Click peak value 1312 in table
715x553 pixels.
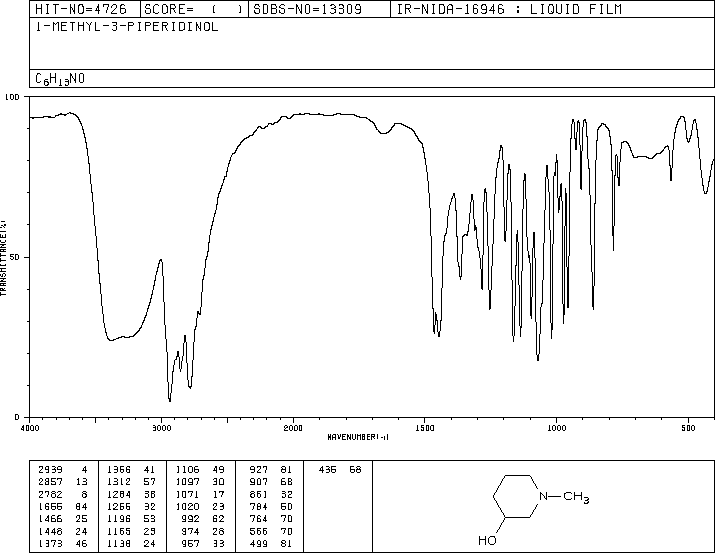[x=119, y=481]
